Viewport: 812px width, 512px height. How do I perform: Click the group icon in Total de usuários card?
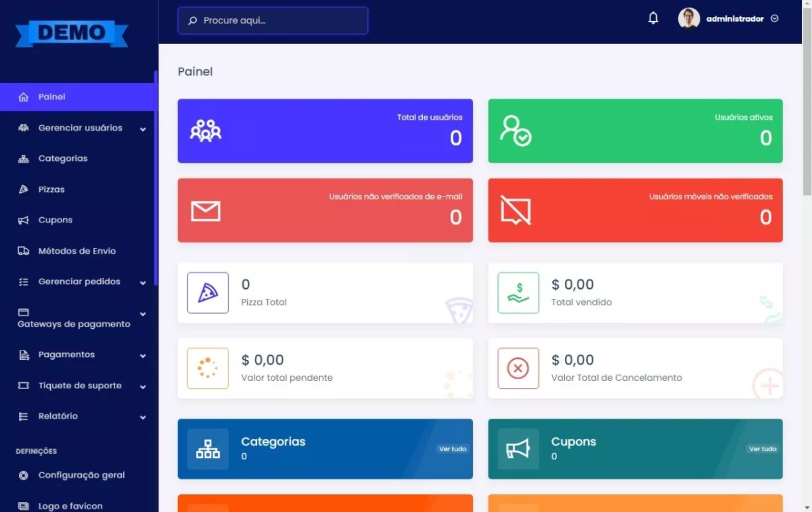coord(206,131)
